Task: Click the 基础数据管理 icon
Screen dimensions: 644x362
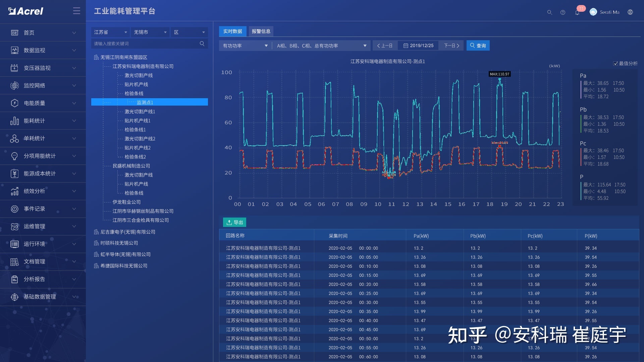Action: [x=14, y=297]
